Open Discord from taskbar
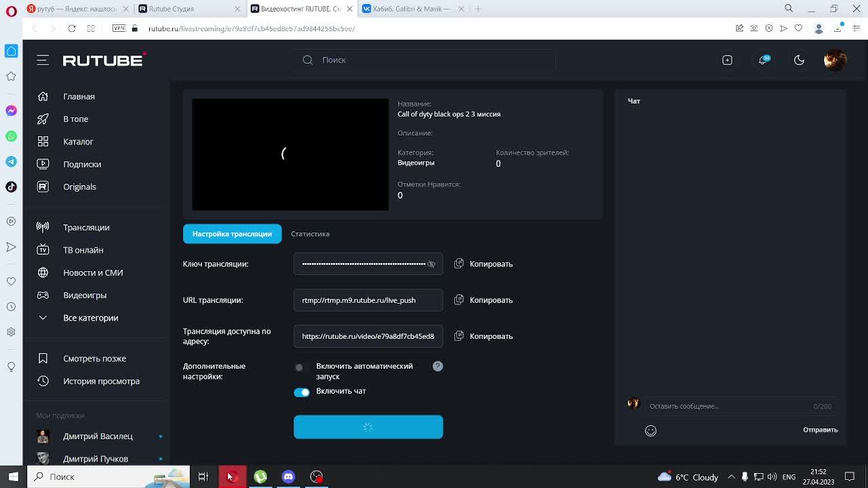Screen dimensions: 868x488 pos(288,476)
